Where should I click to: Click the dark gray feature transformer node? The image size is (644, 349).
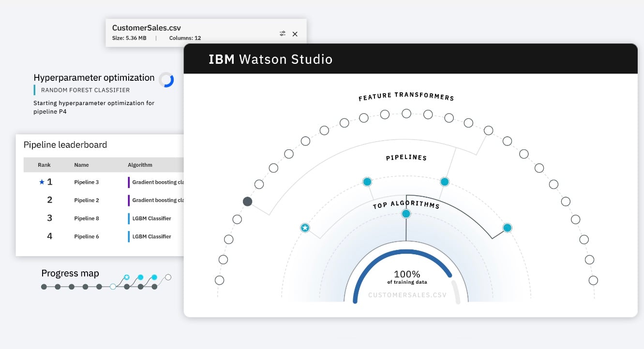point(247,202)
